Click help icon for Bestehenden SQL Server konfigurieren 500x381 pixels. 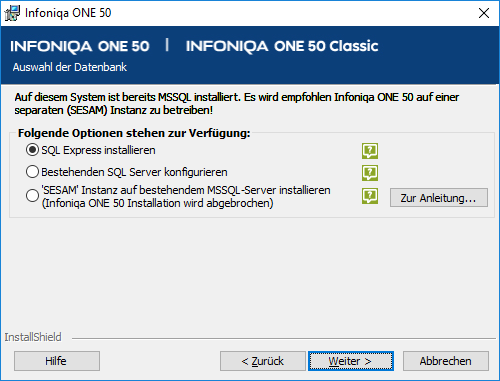pyautogui.click(x=370, y=173)
